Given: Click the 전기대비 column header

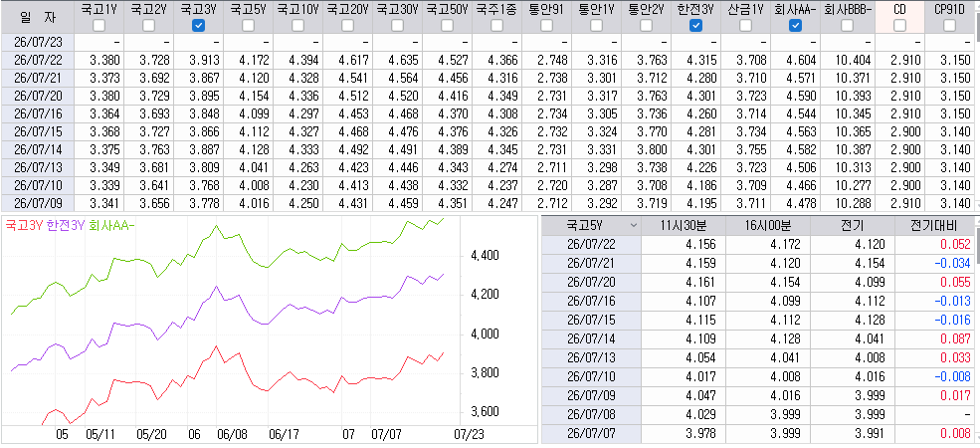Looking at the screenshot, I should (934, 225).
